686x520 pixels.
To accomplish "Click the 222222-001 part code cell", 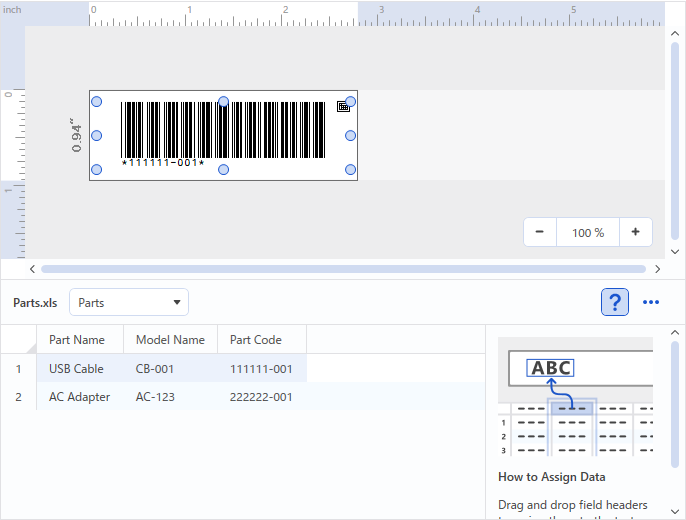I will (261, 397).
